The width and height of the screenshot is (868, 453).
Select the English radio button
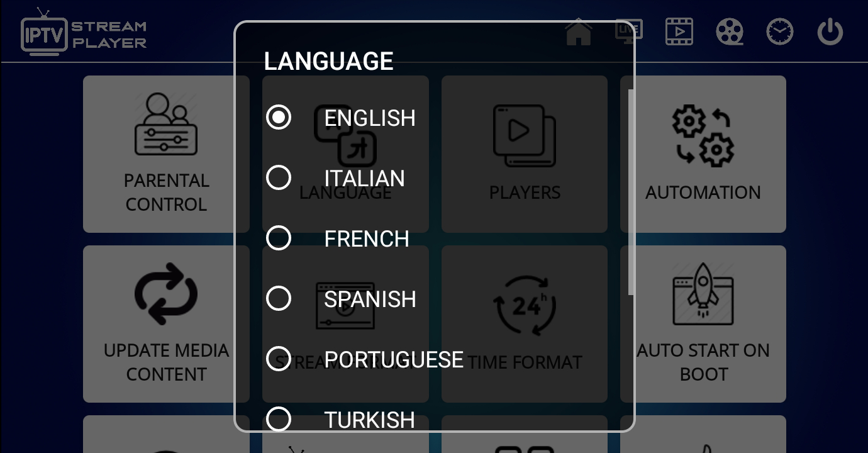(x=279, y=118)
